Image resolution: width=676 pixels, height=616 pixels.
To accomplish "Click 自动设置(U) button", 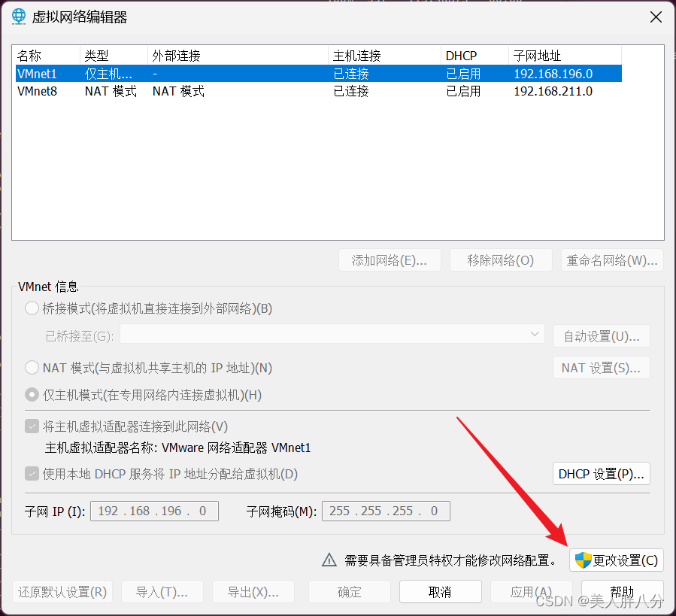I will tap(602, 335).
